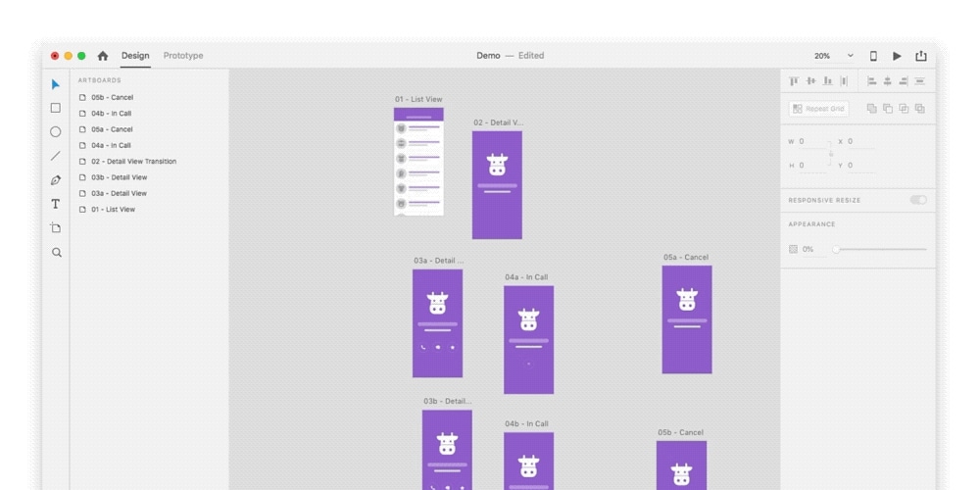Image resolution: width=980 pixels, height=490 pixels.
Task: Click the W width input field
Action: [x=811, y=142]
